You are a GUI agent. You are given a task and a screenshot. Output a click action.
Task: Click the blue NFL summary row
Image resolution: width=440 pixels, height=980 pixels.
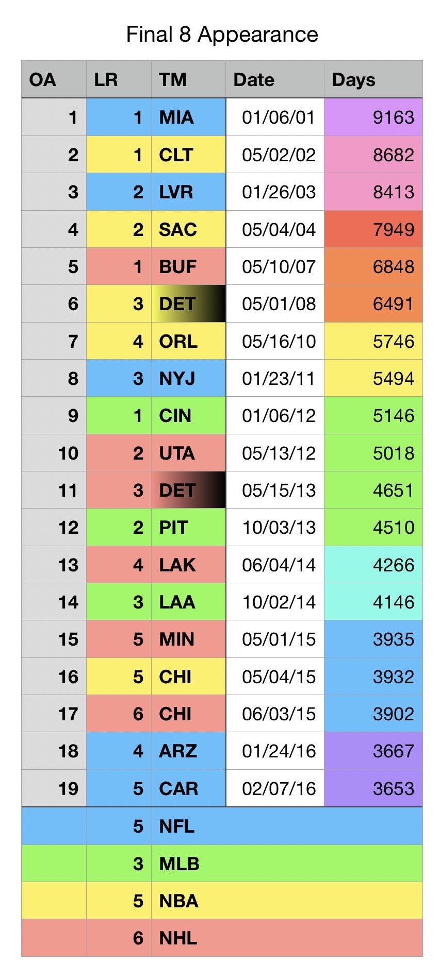(222, 826)
